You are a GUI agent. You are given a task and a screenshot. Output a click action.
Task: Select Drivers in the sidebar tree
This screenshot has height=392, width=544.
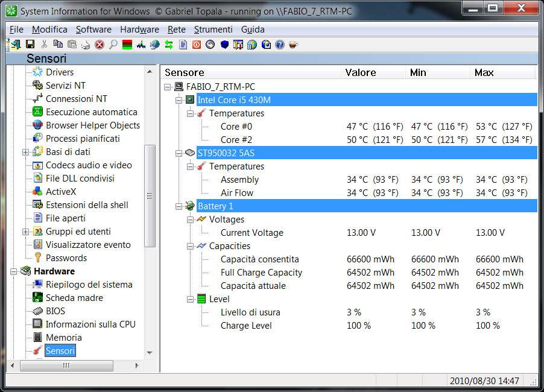(60, 72)
